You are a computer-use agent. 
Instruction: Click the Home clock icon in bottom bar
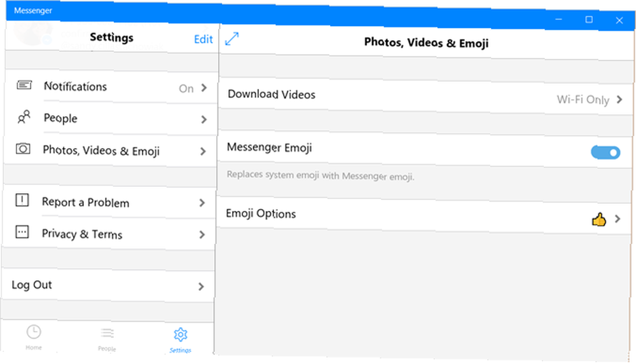tap(34, 332)
